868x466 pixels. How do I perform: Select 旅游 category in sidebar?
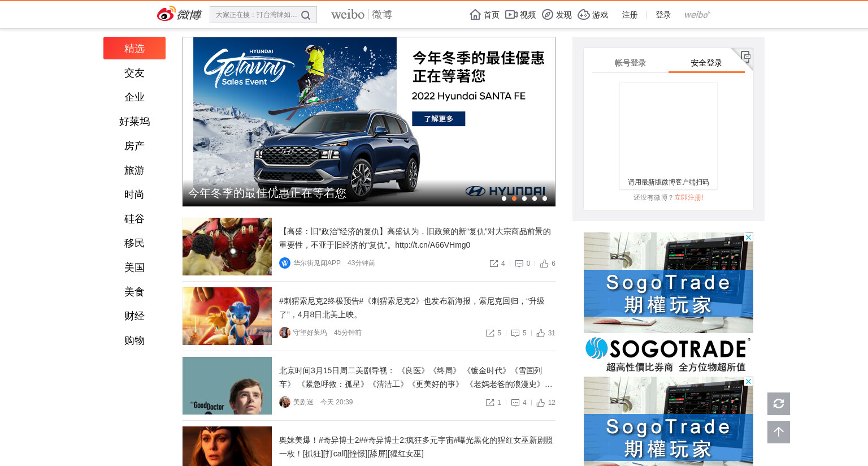click(134, 170)
